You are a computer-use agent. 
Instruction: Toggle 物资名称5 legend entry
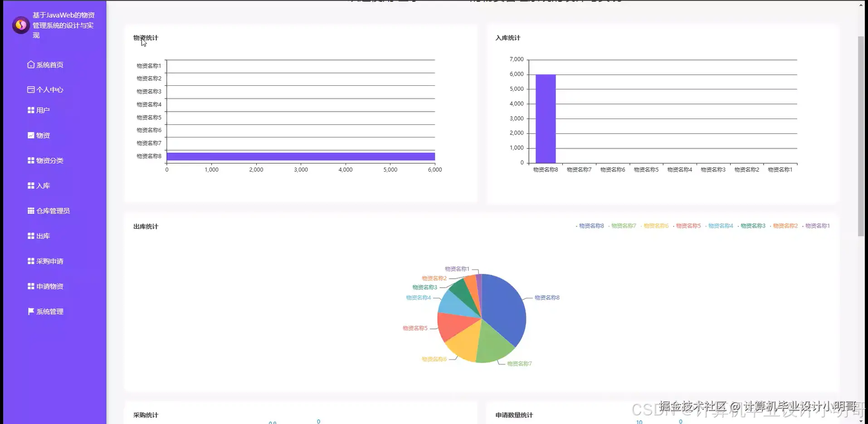(x=687, y=226)
